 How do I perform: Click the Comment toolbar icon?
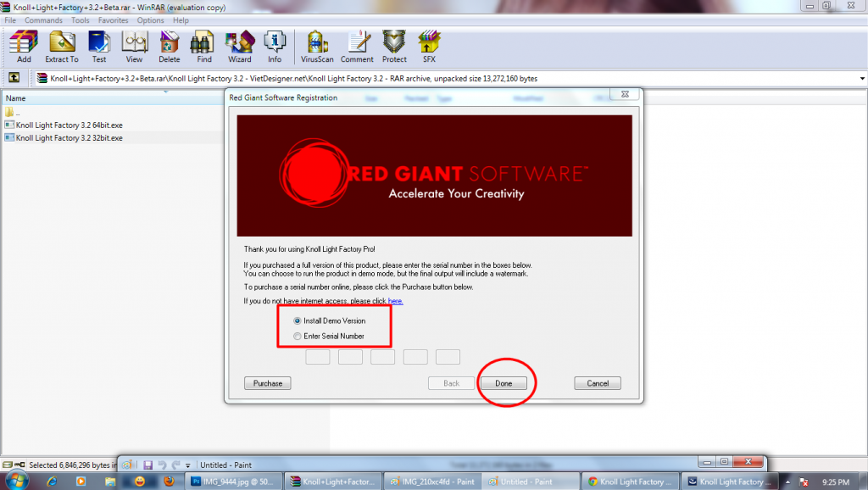357,47
